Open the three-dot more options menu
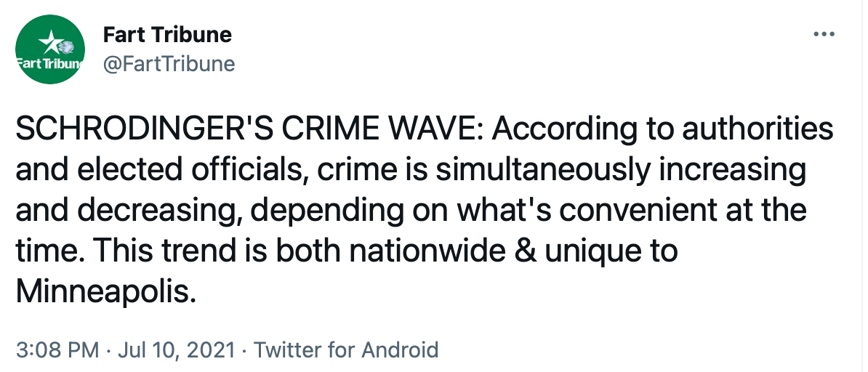 (823, 34)
